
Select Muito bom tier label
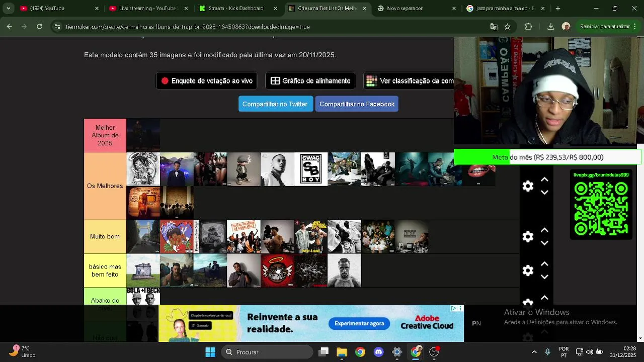[105, 236]
